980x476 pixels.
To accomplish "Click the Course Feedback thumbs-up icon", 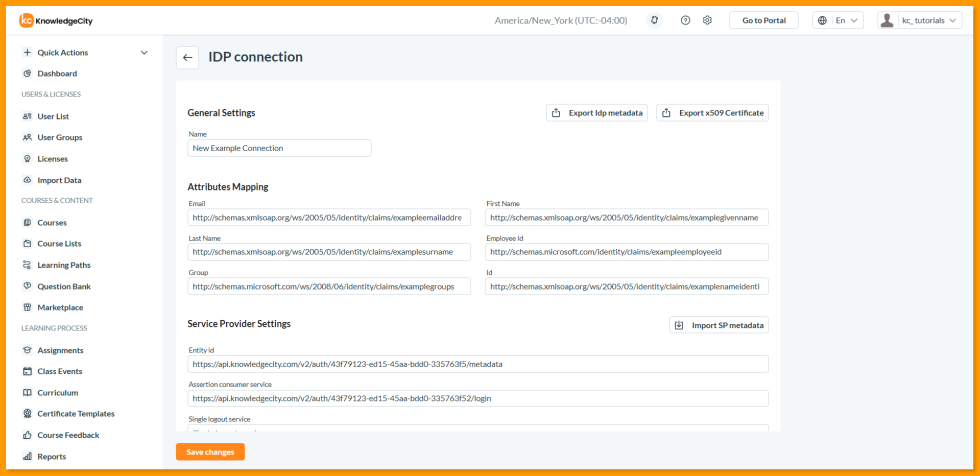I will coord(28,435).
